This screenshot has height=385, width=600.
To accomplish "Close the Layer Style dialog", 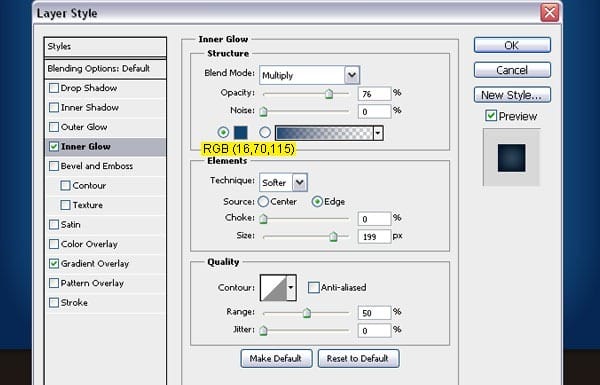I will [550, 13].
